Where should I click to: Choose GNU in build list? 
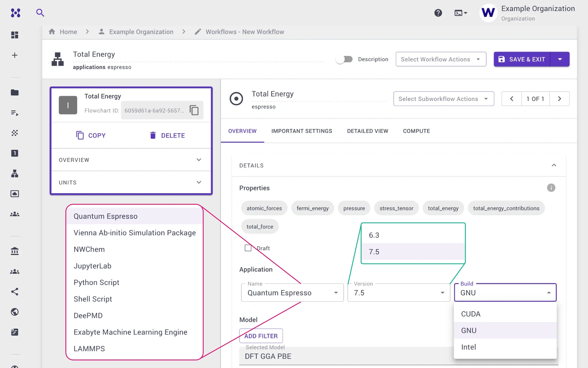click(x=505, y=330)
